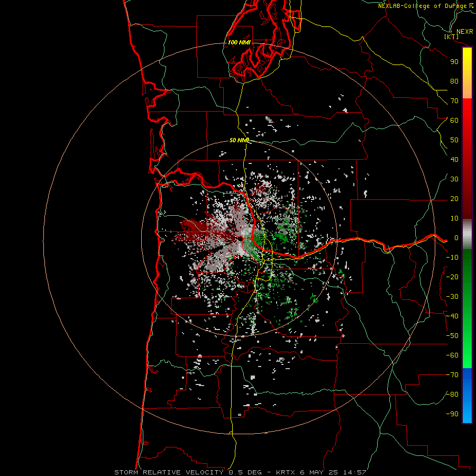Click the positive 60 knot scale label

(x=454, y=121)
